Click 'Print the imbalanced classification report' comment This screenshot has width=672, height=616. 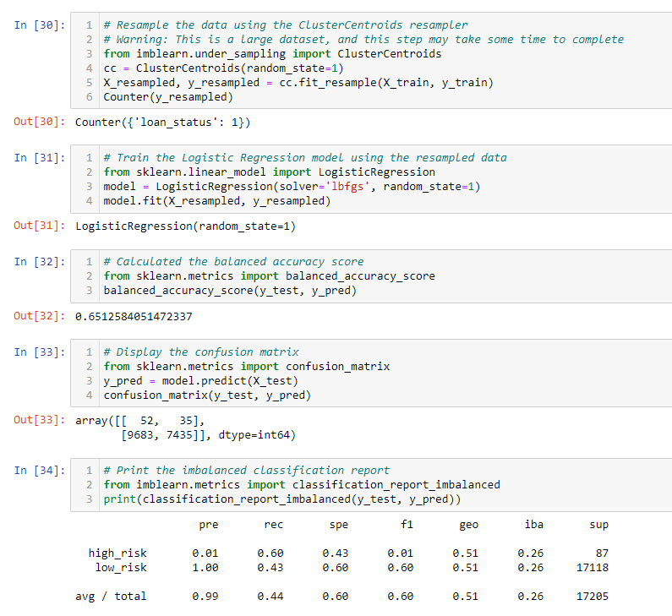coord(247,471)
